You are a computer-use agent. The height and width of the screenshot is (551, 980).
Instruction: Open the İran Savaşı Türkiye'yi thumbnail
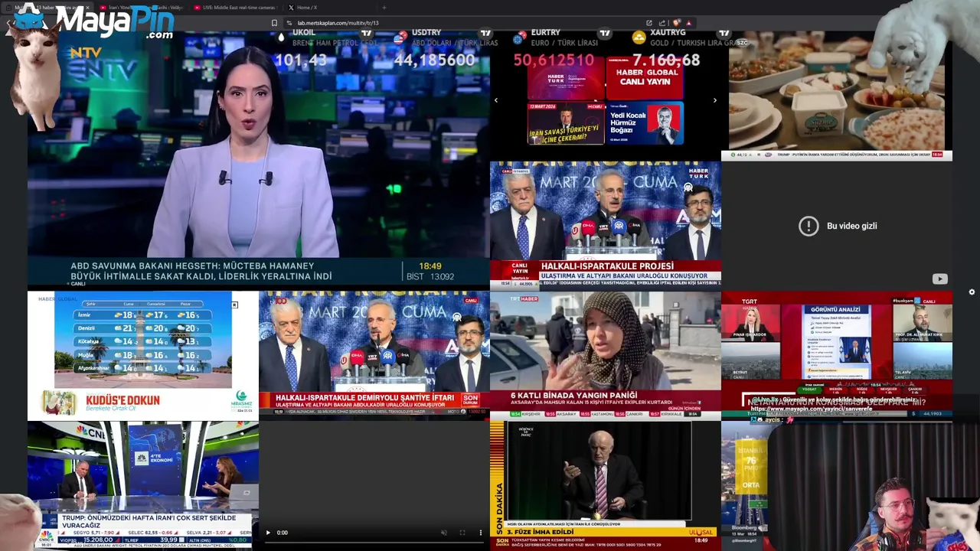pyautogui.click(x=565, y=123)
